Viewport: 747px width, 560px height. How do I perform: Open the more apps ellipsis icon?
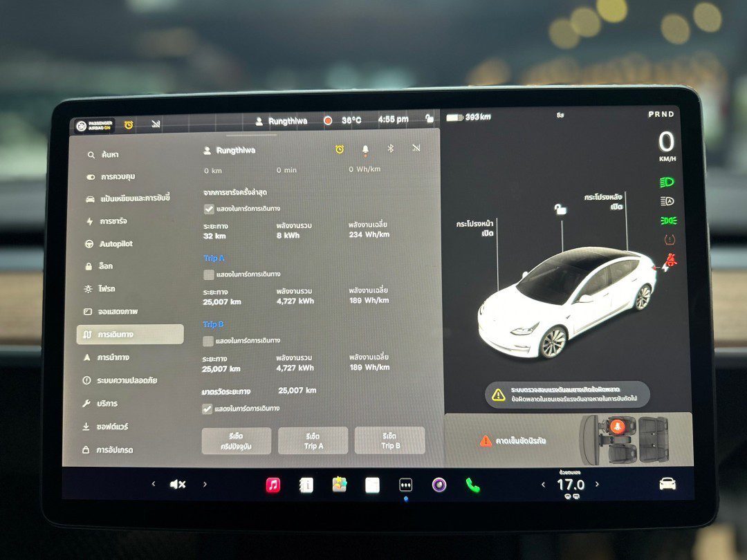pyautogui.click(x=405, y=485)
